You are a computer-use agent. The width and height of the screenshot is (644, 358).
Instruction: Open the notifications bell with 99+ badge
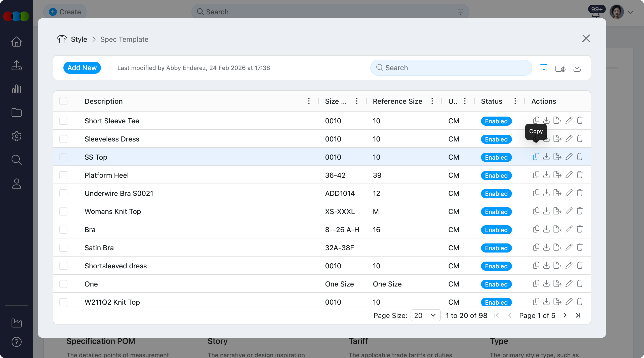point(595,14)
